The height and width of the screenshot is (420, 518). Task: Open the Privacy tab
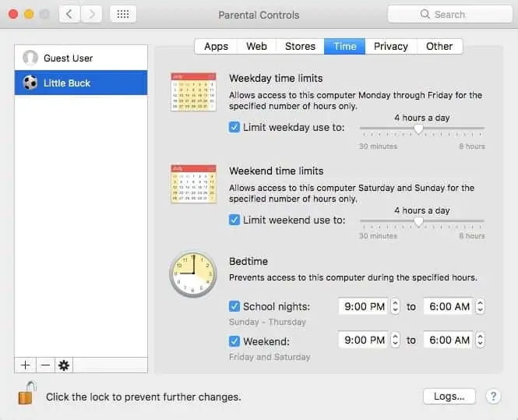[391, 46]
